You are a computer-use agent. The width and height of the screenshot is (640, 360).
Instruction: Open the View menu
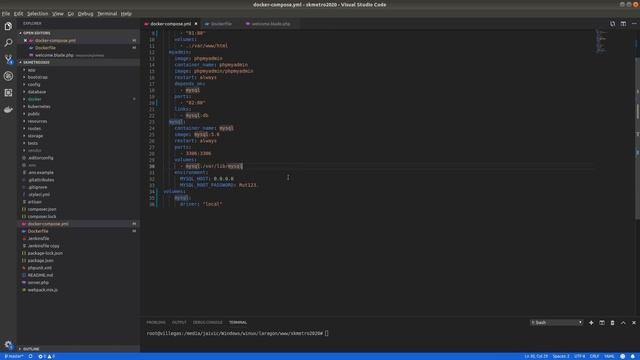tap(58, 13)
